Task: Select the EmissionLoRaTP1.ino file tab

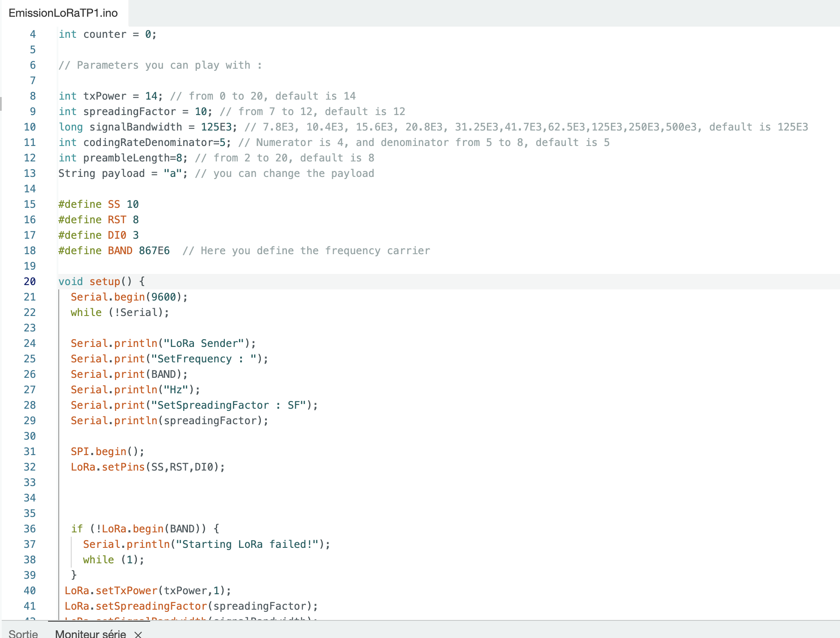Action: pos(63,13)
